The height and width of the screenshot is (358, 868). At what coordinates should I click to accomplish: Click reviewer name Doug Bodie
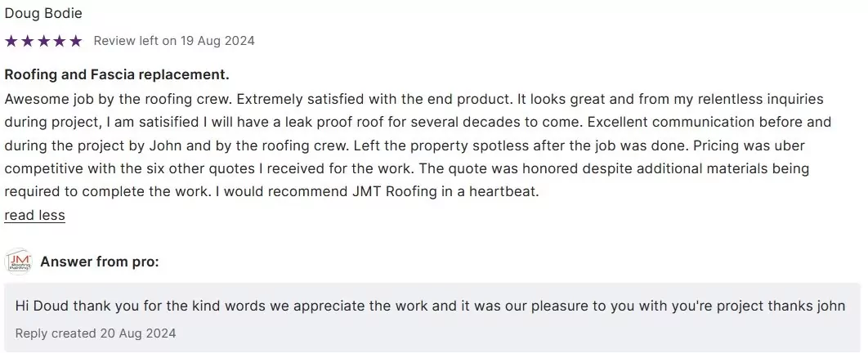[43, 14]
